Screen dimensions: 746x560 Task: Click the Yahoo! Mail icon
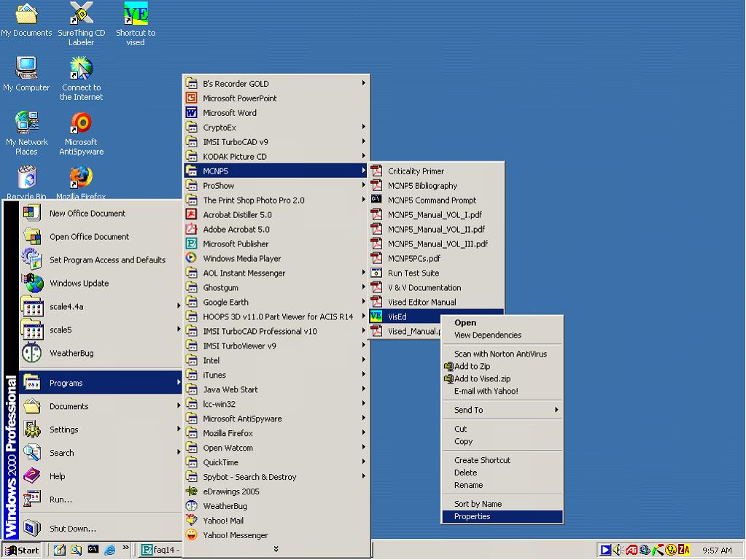[x=191, y=520]
